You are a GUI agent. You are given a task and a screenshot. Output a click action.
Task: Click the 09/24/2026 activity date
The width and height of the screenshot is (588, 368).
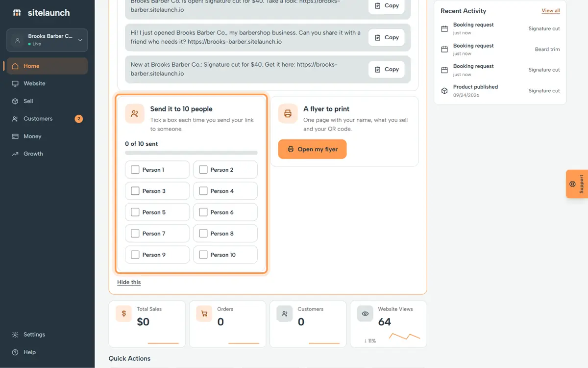[x=466, y=95]
